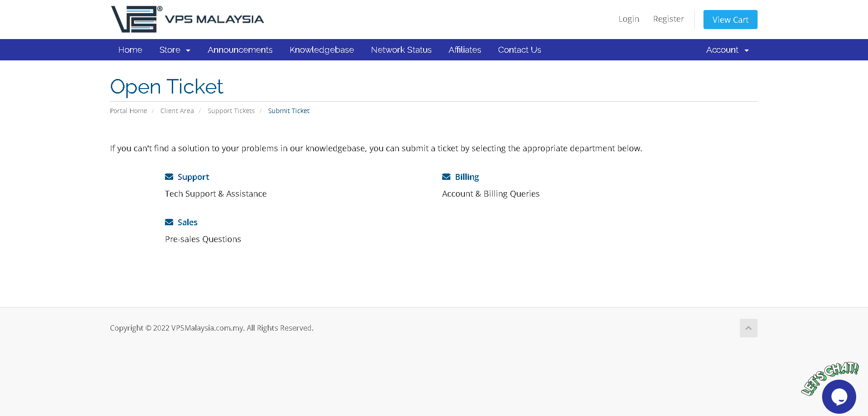868x416 pixels.
Task: View the Network Status page
Action: pyautogui.click(x=401, y=50)
